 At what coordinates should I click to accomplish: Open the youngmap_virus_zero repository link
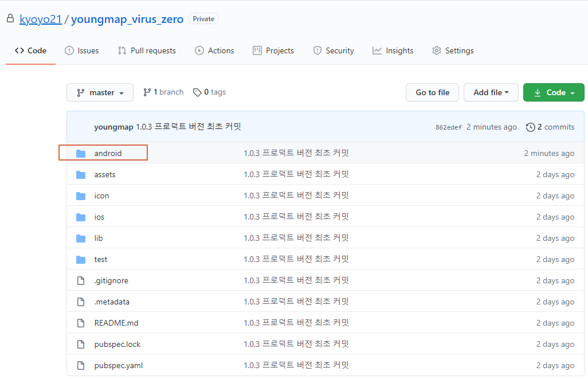[x=127, y=19]
